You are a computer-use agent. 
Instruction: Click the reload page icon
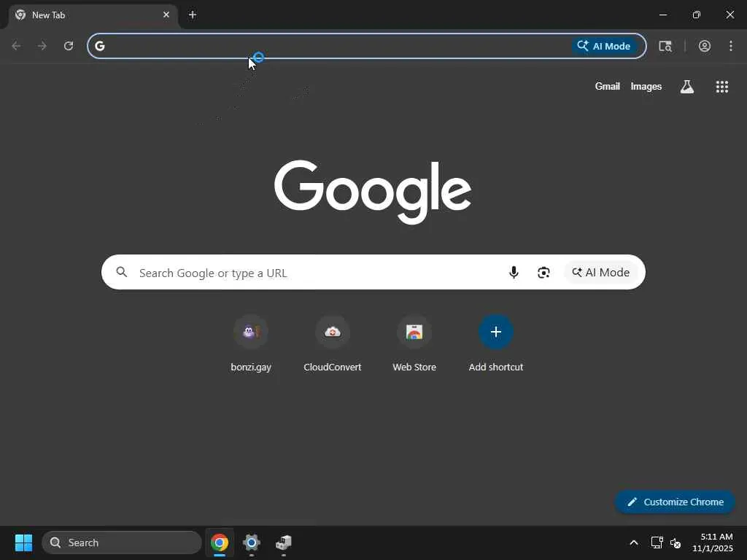pos(69,46)
